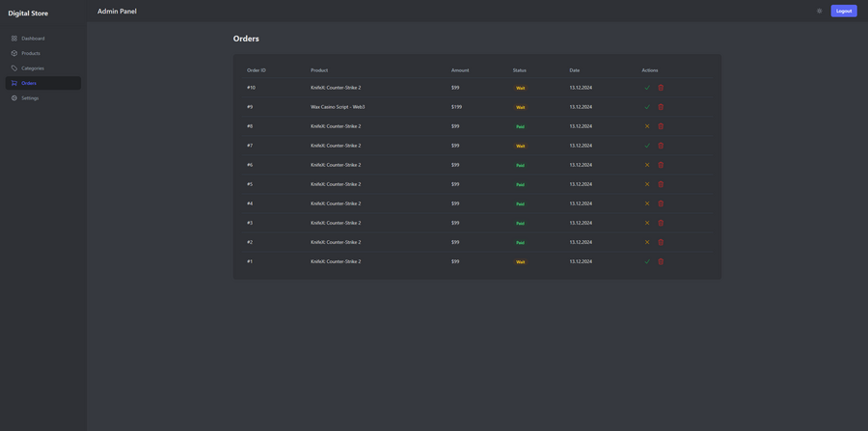
Task: Click order ID cell #5
Action: coord(250,184)
